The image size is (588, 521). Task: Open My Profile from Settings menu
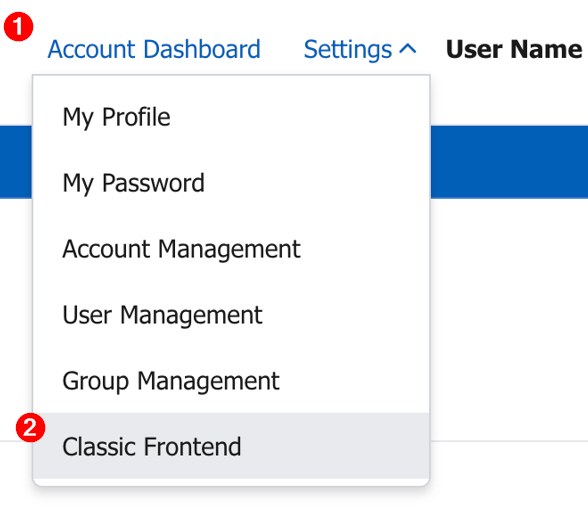(x=231, y=117)
